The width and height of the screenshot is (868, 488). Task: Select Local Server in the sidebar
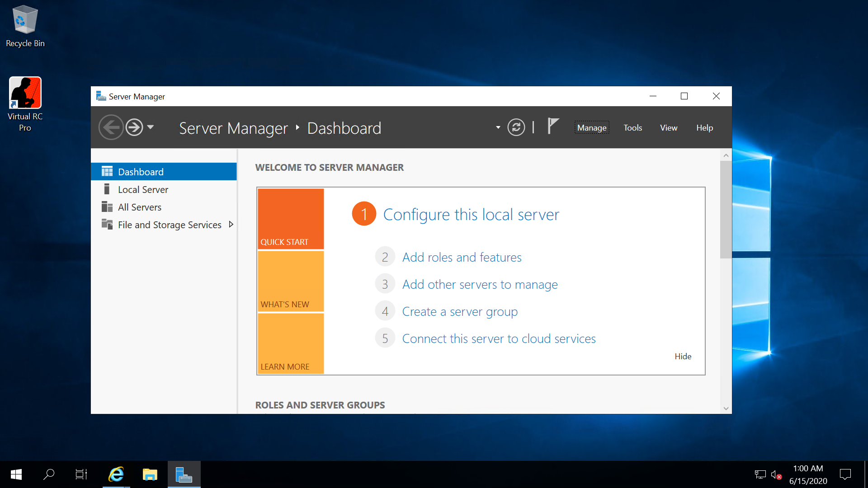click(x=164, y=189)
